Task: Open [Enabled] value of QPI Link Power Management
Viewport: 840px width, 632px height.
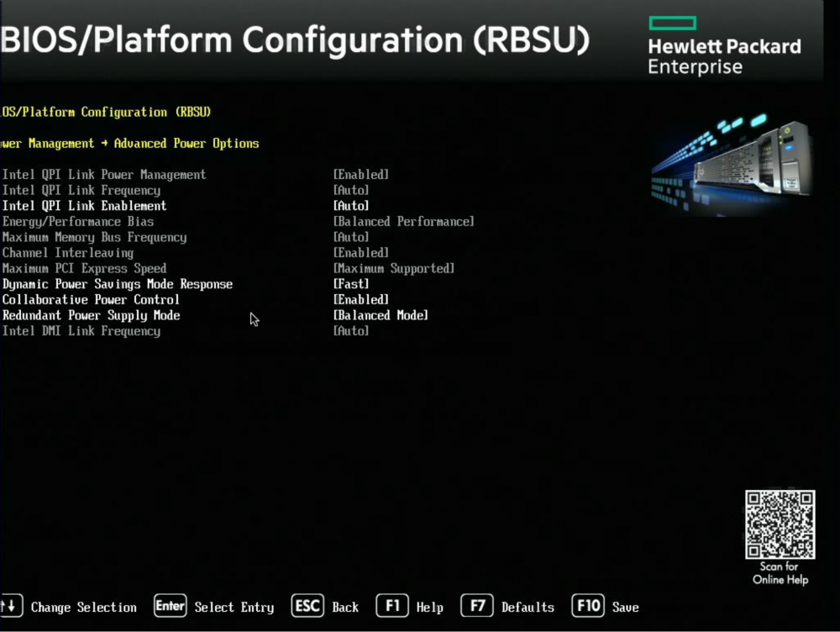Action: click(x=361, y=175)
